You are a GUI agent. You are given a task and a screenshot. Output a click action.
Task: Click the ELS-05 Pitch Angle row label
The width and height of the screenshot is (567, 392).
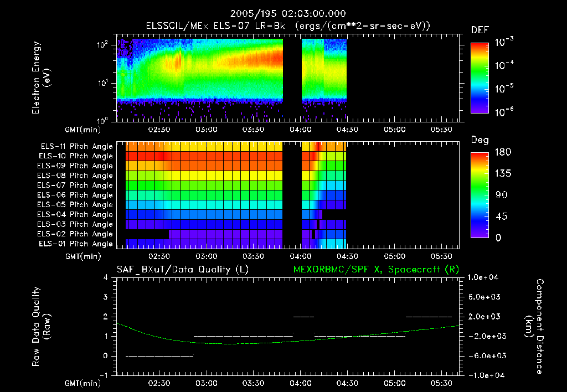(75, 205)
